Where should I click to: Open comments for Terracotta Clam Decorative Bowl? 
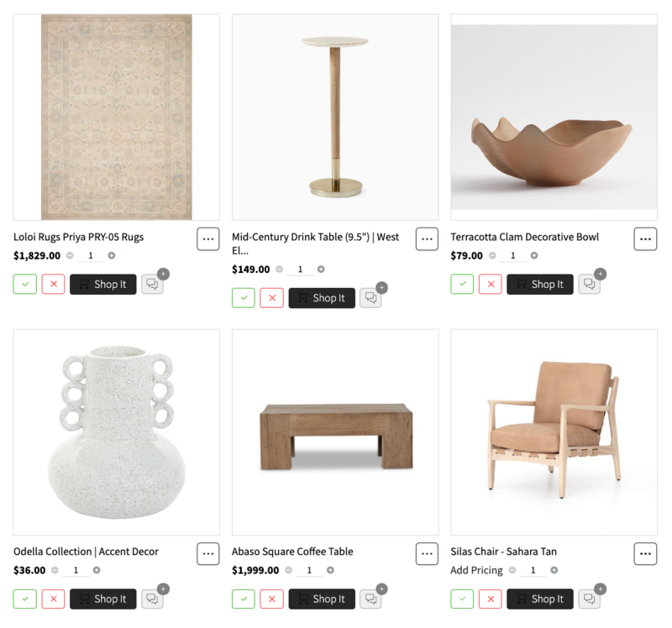(x=589, y=284)
